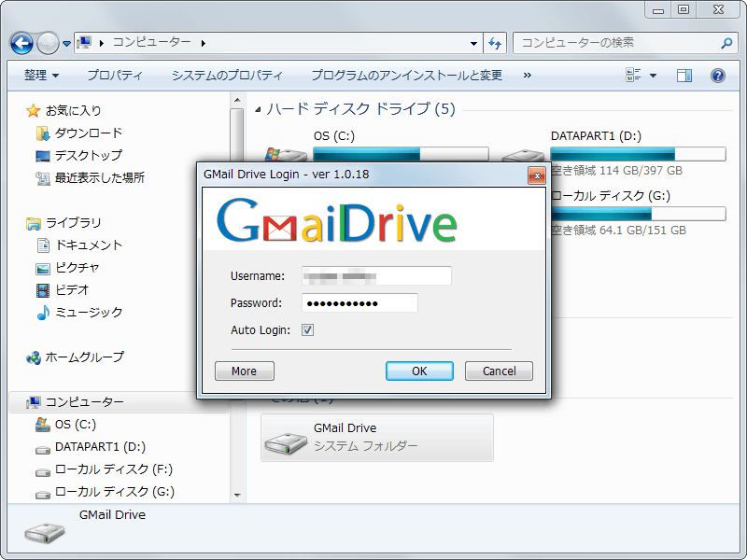
Task: Select ライブラリ in the navigation pane
Action: (73, 222)
